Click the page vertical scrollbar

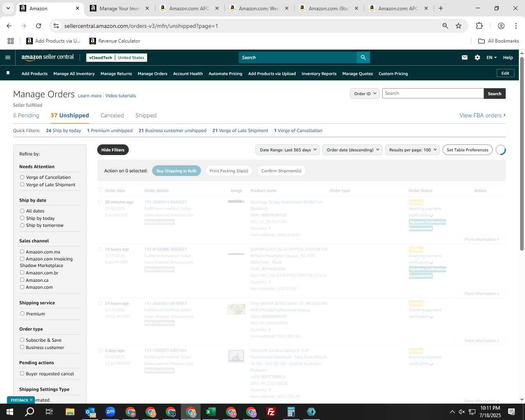pos(522,153)
